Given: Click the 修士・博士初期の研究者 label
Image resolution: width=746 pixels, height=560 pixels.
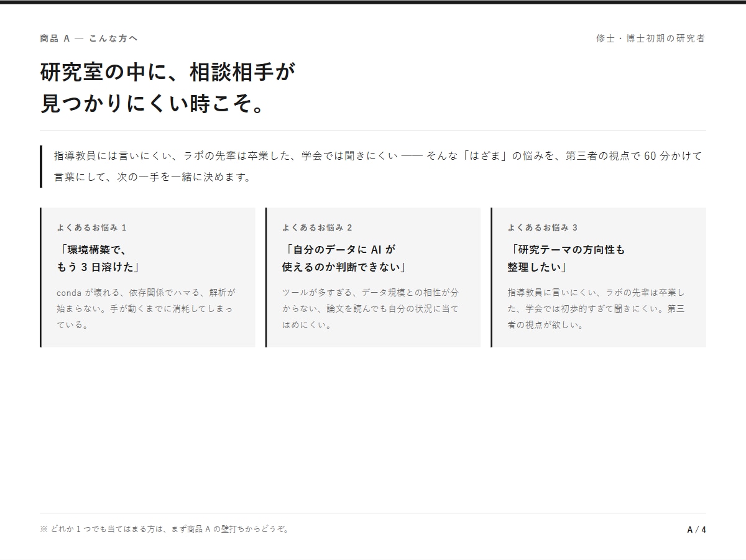Looking at the screenshot, I should pos(651,39).
